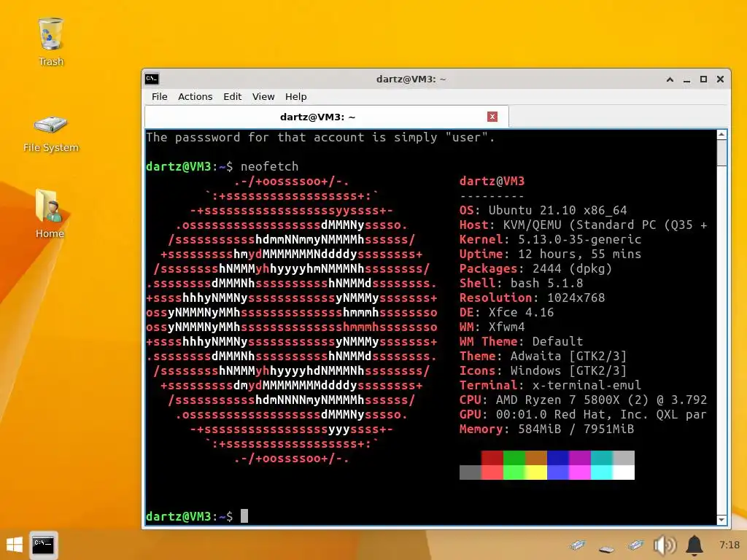
Task: Click the green neofetch color block
Action: coord(514,458)
